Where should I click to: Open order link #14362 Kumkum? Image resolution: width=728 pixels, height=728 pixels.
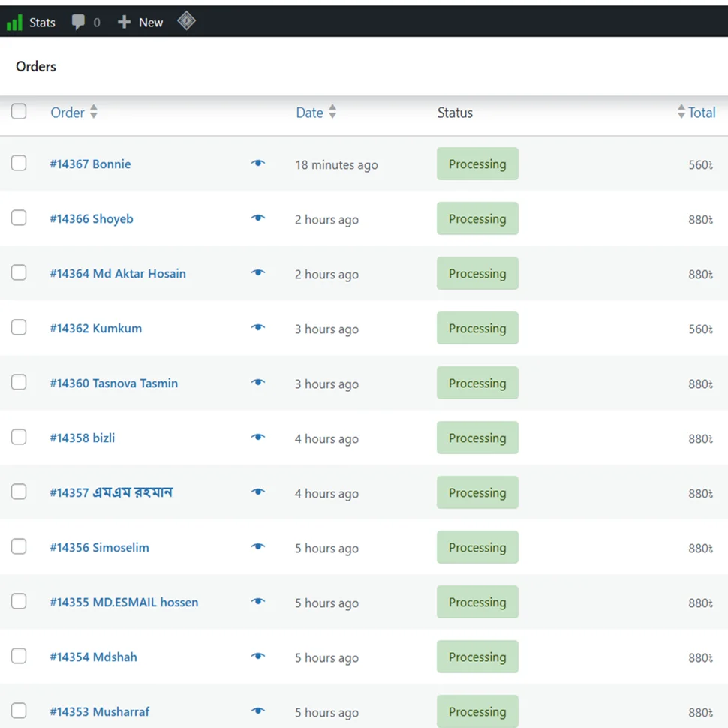pyautogui.click(x=95, y=328)
